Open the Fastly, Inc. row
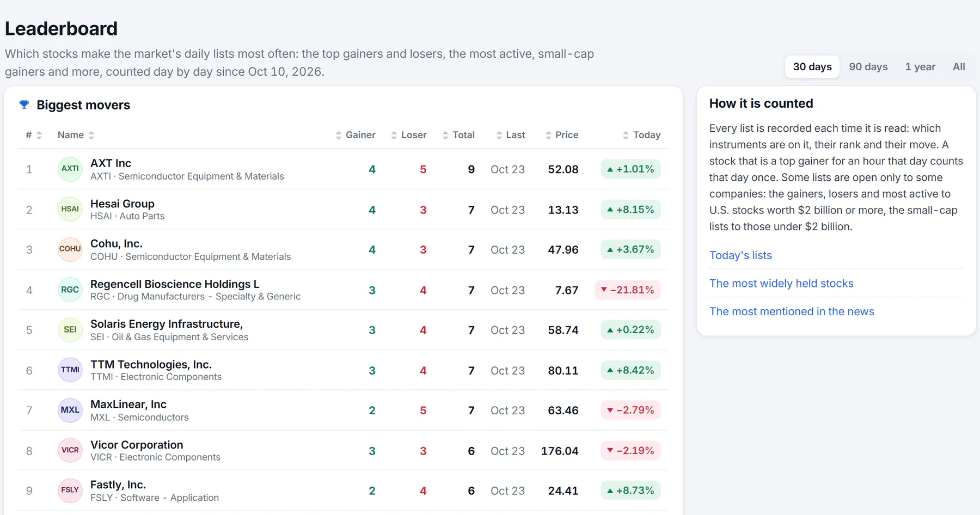 pos(343,491)
